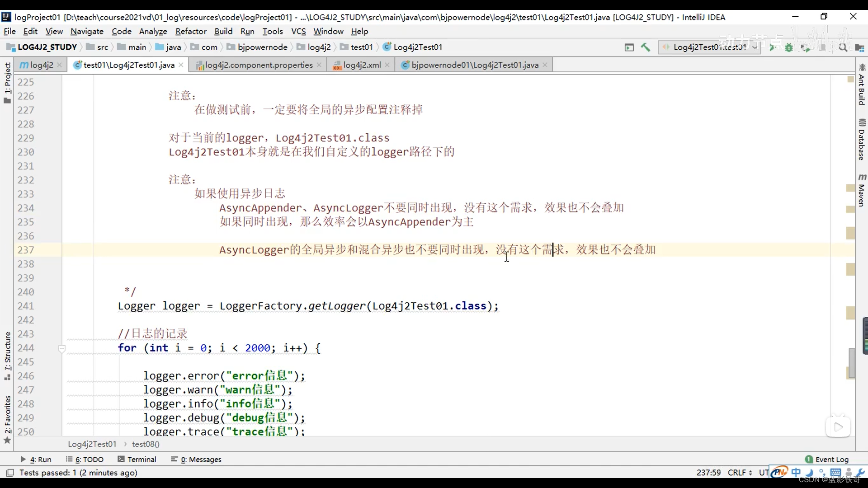Screen dimensions: 868x488
Task: Open the Edit menu
Action: pos(30,31)
